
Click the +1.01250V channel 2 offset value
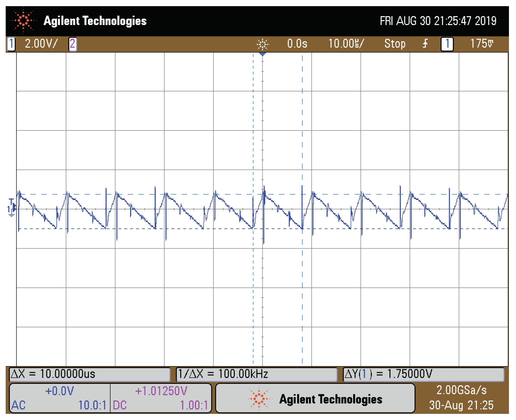(x=161, y=391)
